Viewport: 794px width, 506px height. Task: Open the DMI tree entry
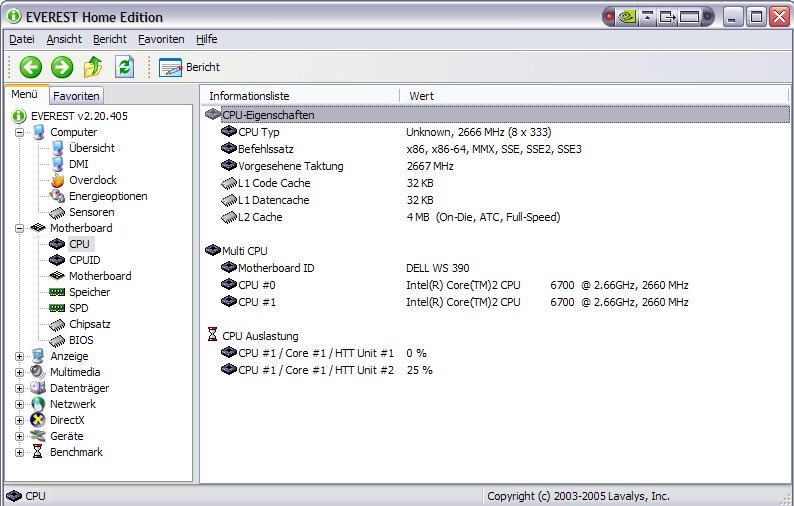(x=78, y=164)
